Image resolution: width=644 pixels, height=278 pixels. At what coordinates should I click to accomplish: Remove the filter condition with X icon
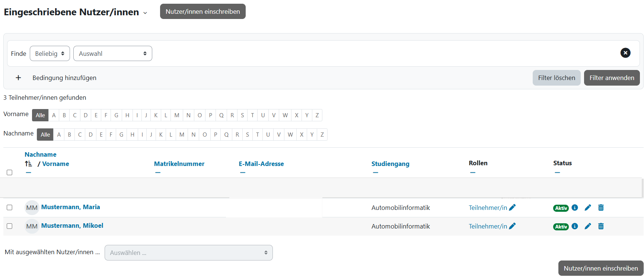tap(625, 53)
